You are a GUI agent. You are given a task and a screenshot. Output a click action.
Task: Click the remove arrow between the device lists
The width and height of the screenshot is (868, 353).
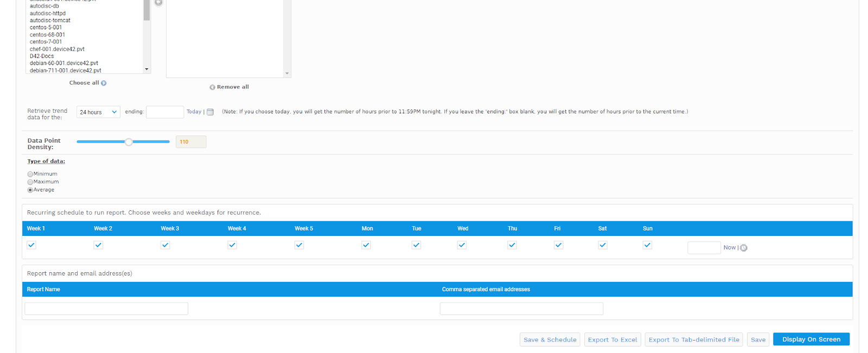(158, 2)
